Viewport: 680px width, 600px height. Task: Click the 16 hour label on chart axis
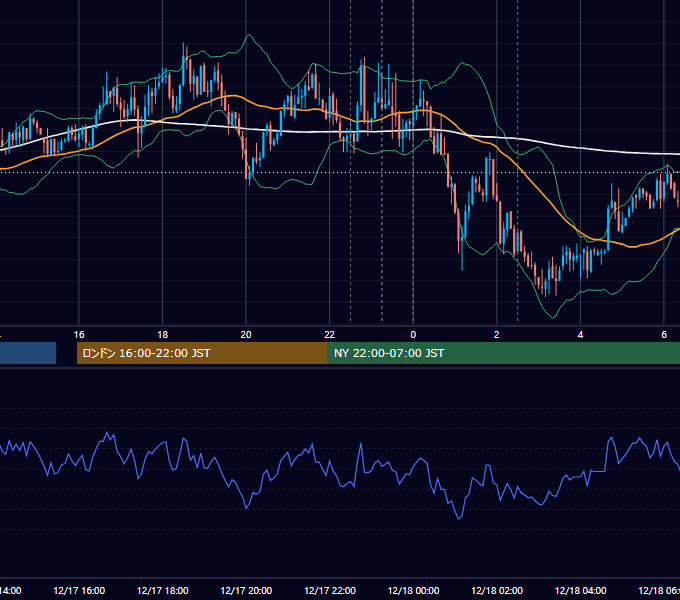pos(79,335)
